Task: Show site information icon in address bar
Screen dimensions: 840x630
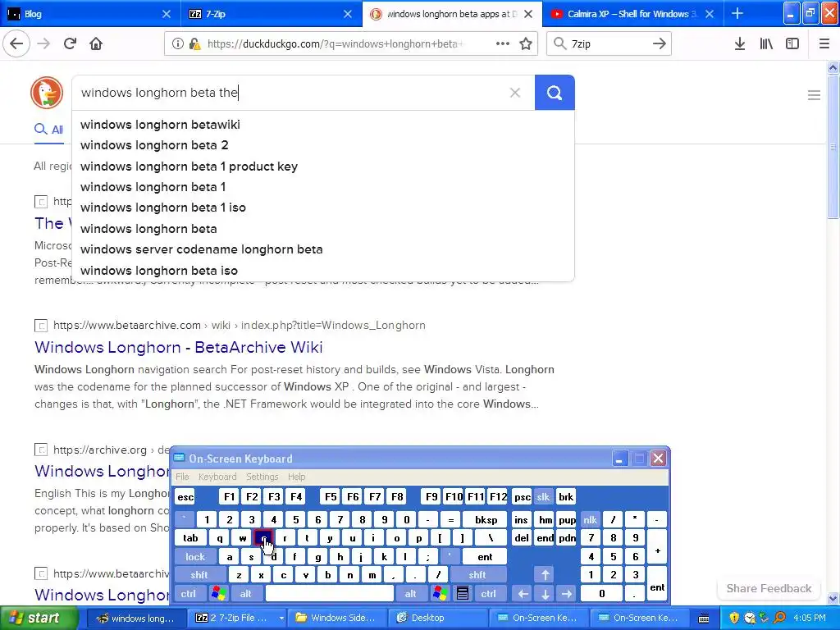Action: tap(177, 44)
